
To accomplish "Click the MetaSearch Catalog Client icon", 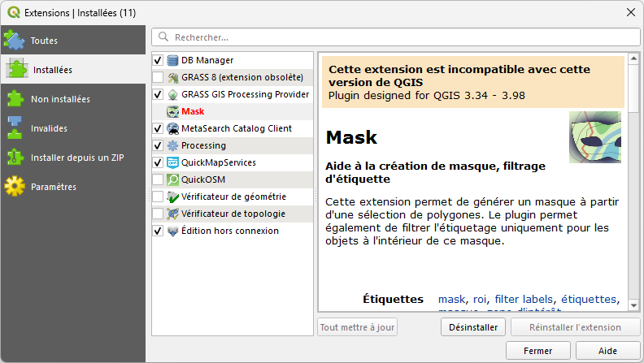I will [172, 128].
